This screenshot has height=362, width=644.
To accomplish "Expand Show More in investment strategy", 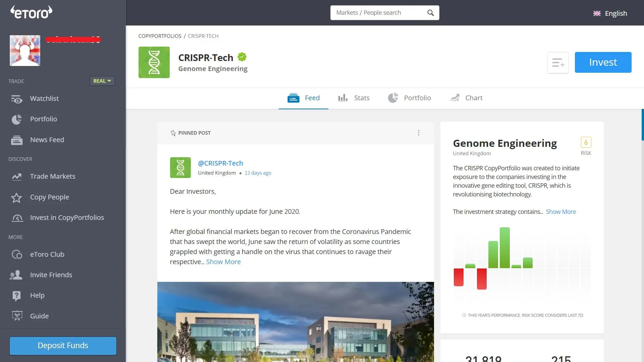I will (560, 212).
